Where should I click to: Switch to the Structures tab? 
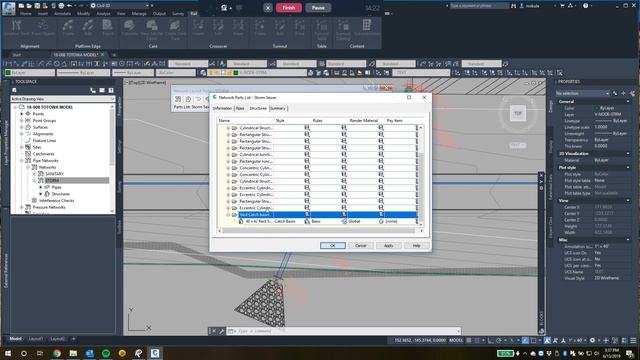pyautogui.click(x=258, y=108)
